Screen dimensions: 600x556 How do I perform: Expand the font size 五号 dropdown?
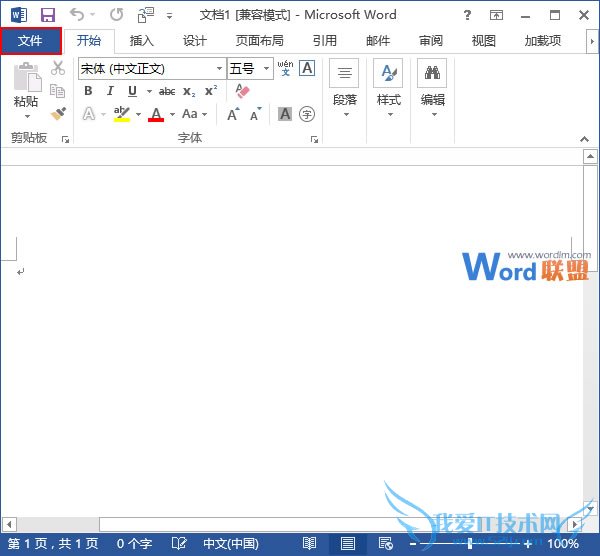[x=266, y=69]
